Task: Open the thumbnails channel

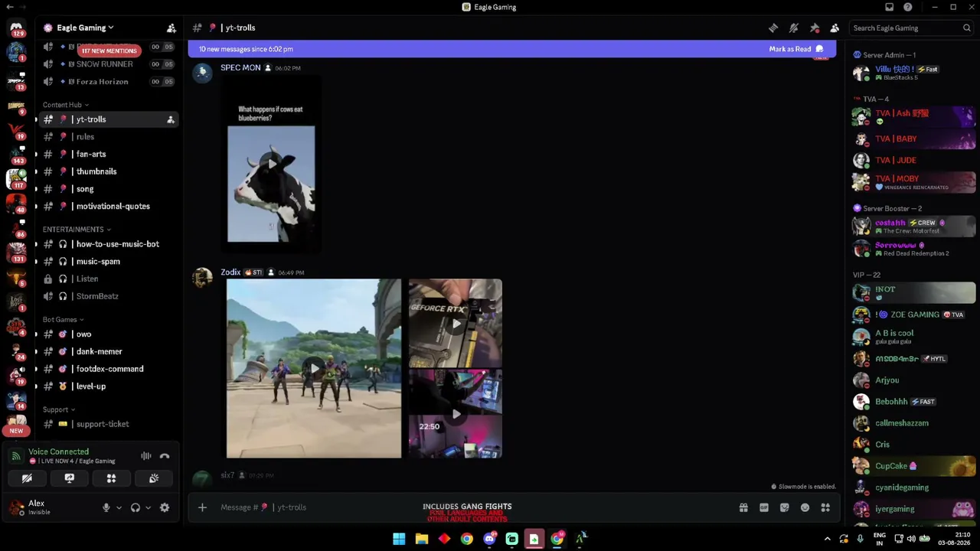Action: (x=107, y=171)
